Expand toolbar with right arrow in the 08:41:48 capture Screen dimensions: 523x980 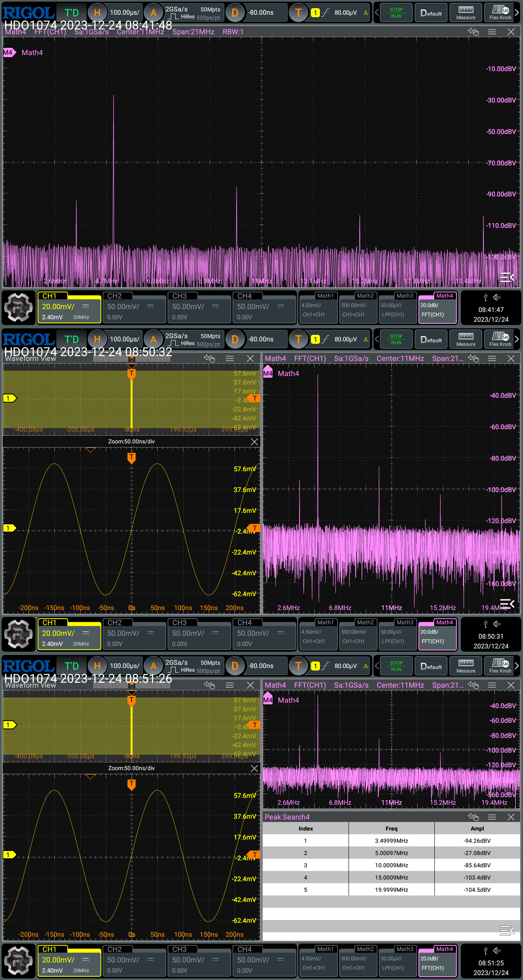[517, 13]
